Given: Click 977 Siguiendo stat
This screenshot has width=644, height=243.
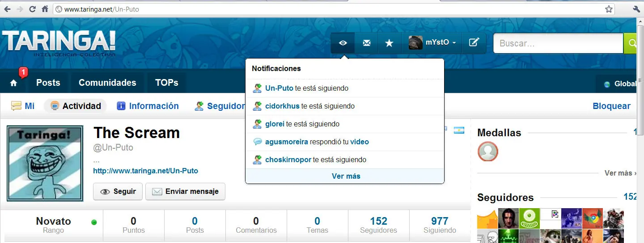Looking at the screenshot, I should click(440, 225).
